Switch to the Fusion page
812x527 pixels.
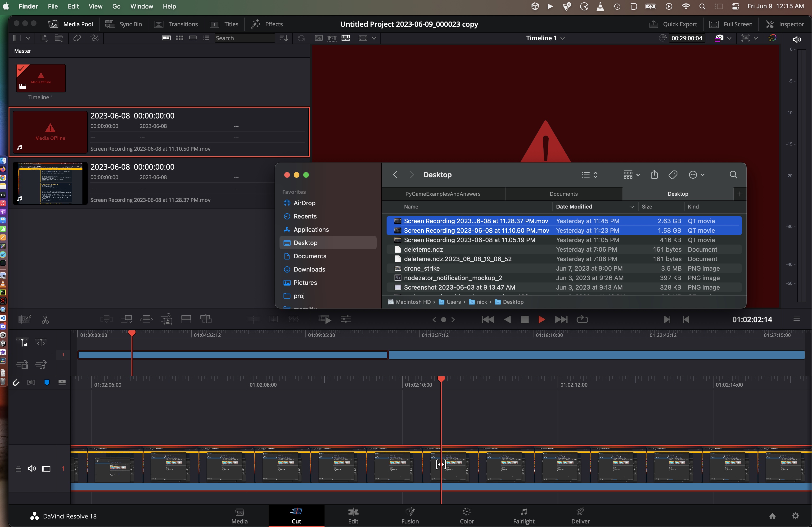pyautogui.click(x=410, y=516)
